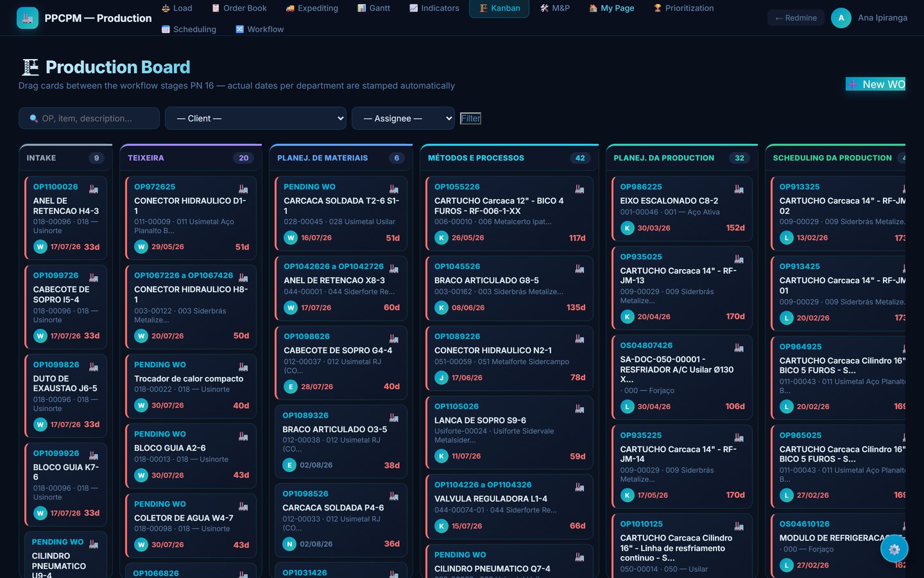This screenshot has width=924, height=578.
Task: Open the Prioritization tab
Action: tap(683, 8)
